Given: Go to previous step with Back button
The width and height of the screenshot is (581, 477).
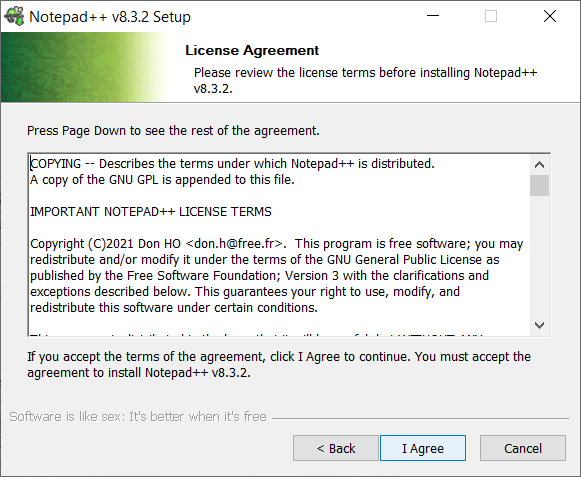Looking at the screenshot, I should [x=336, y=448].
